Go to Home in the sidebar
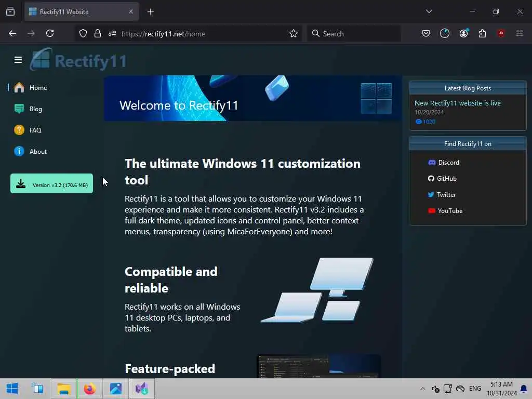 click(x=38, y=87)
